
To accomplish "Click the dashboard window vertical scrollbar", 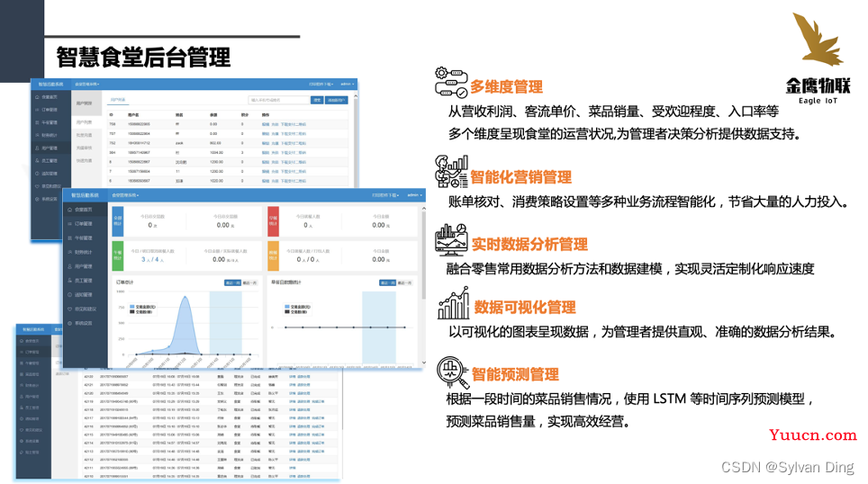I will pyautogui.click(x=424, y=255).
